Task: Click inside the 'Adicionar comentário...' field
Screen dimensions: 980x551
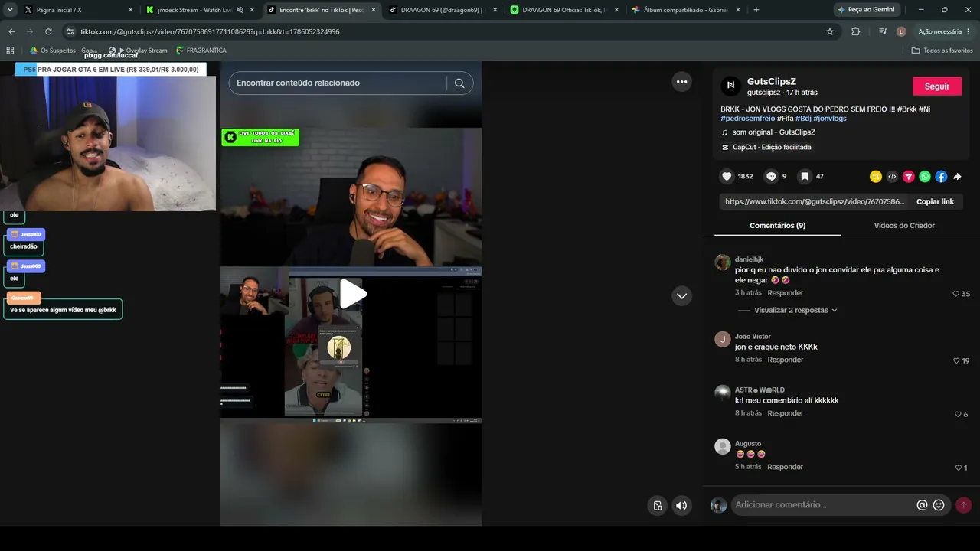Action: (823, 505)
